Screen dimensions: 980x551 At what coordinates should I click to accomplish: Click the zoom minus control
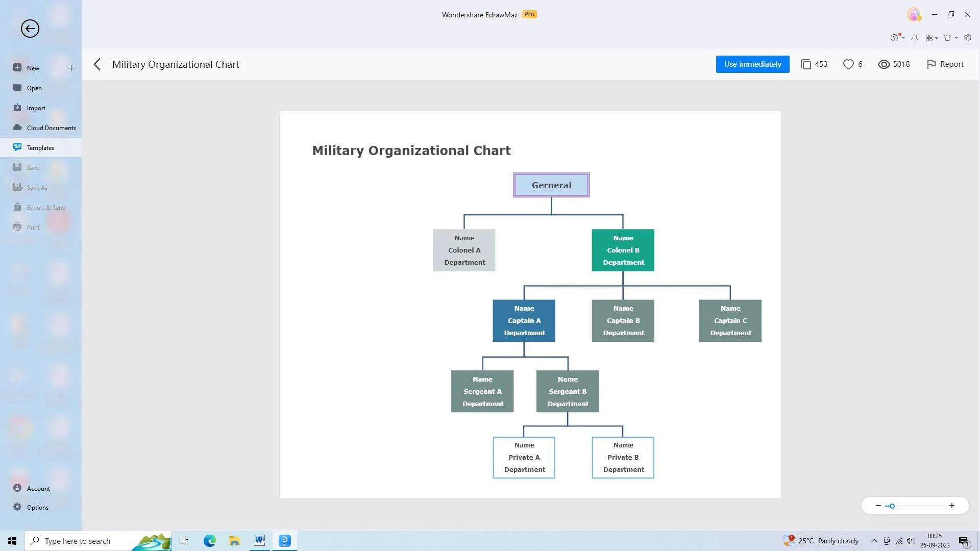[x=877, y=505]
